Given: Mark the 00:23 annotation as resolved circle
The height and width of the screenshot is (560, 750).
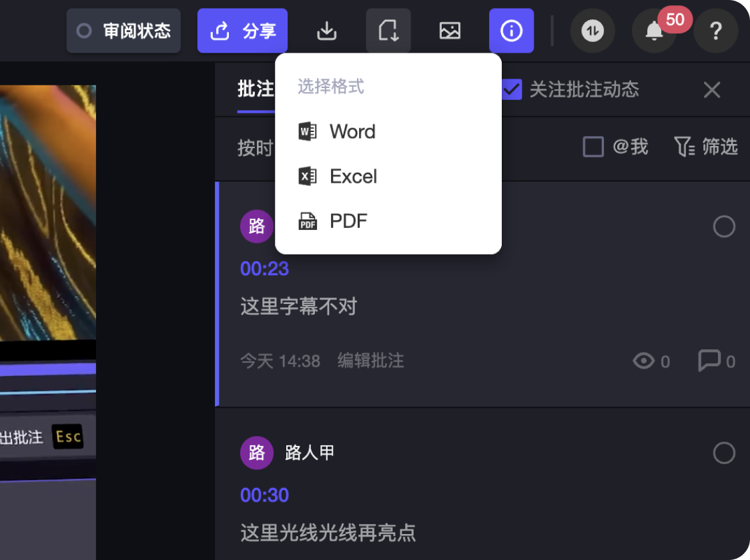Looking at the screenshot, I should click(x=724, y=227).
